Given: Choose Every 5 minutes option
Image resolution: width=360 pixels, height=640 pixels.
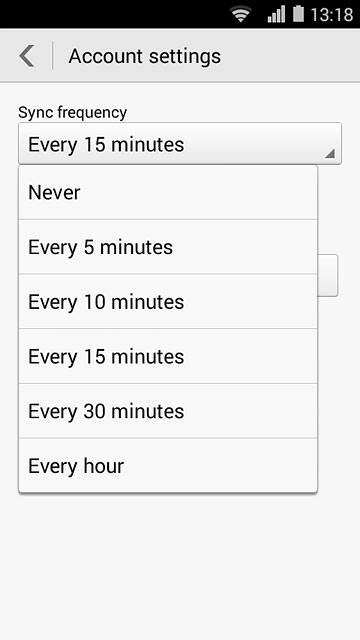Looking at the screenshot, I should pyautogui.click(x=168, y=247).
